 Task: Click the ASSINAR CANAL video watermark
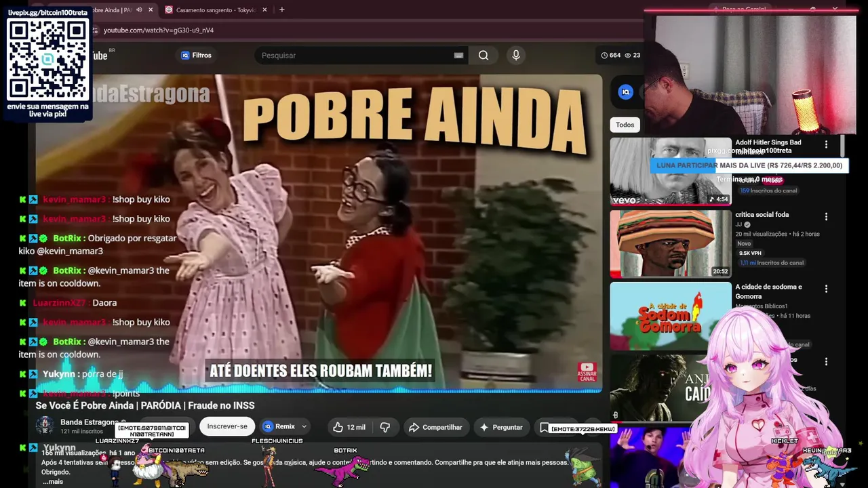coord(587,371)
